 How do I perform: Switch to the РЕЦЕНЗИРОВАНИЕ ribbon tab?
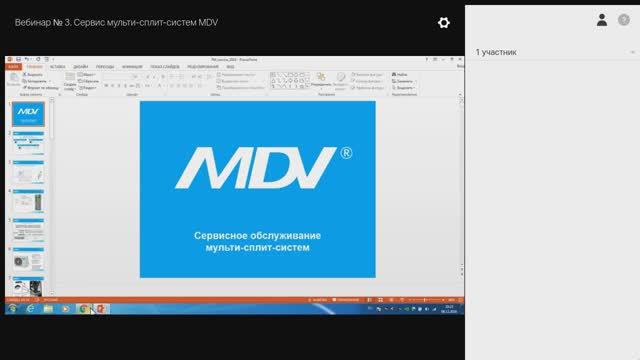point(203,67)
